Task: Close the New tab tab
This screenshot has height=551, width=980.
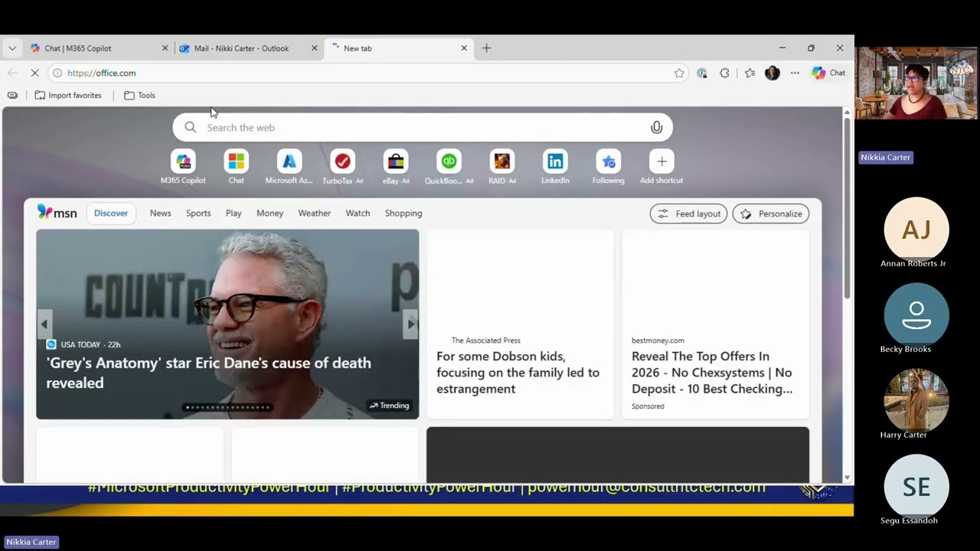Action: pos(464,48)
